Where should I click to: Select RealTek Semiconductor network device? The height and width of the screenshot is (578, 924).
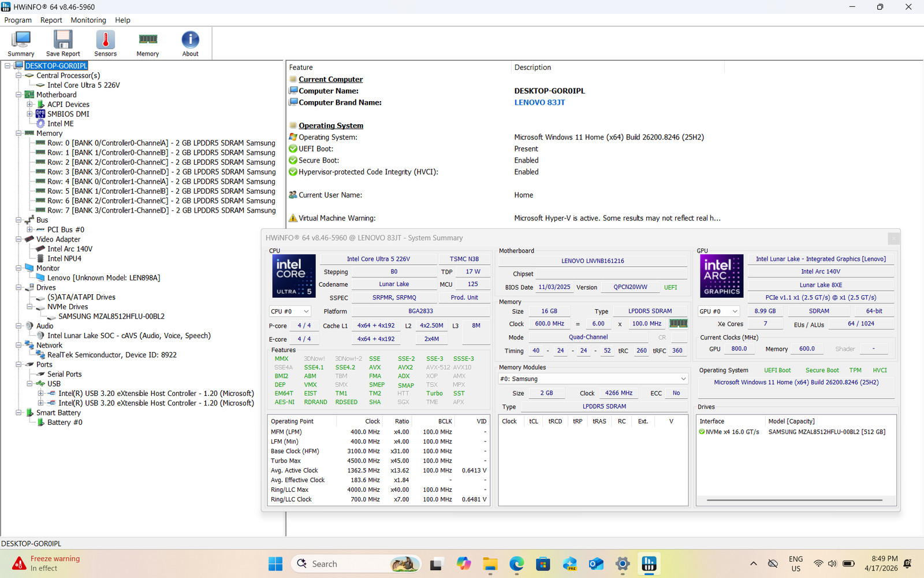click(112, 355)
